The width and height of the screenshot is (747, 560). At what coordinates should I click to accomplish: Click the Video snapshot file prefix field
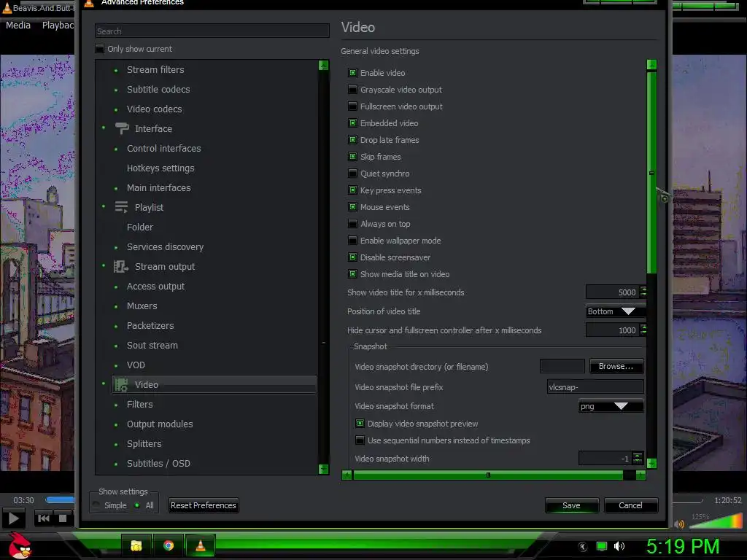[x=595, y=386]
